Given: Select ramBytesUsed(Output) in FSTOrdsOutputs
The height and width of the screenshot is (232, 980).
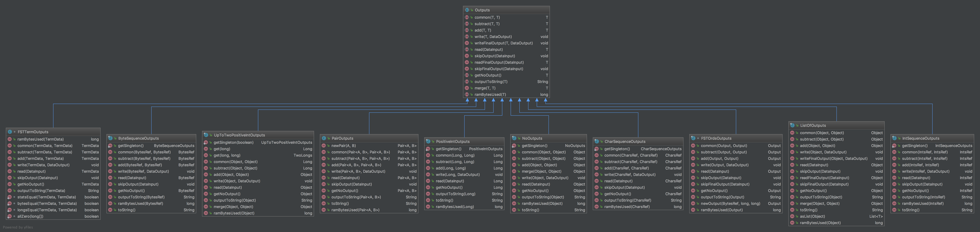Looking at the screenshot, I should point(722,210).
